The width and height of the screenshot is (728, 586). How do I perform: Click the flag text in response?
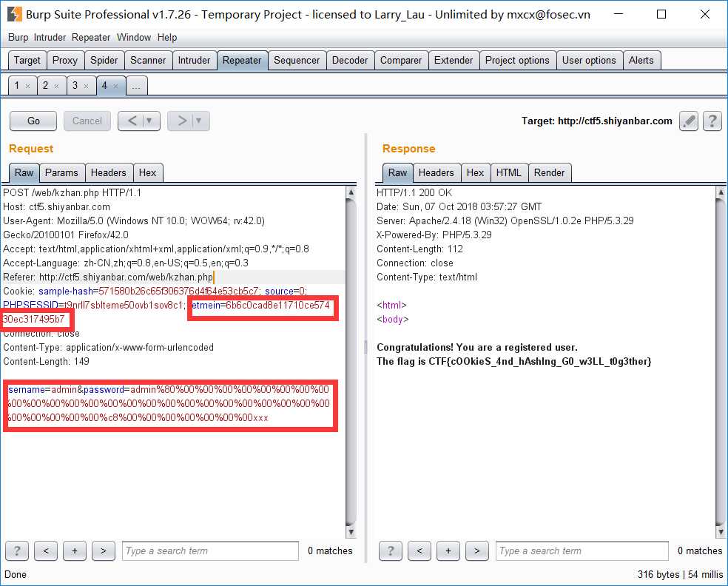coord(514,361)
